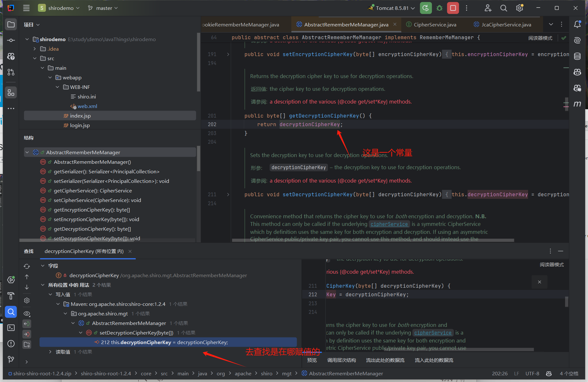
Task: Close the AbstractRememberMeManager.java tab
Action: tap(395, 24)
